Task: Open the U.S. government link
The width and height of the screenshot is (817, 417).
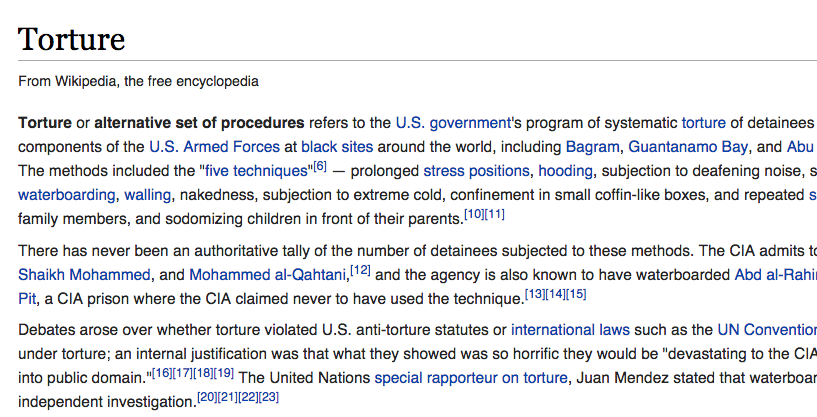Action: coord(453,123)
